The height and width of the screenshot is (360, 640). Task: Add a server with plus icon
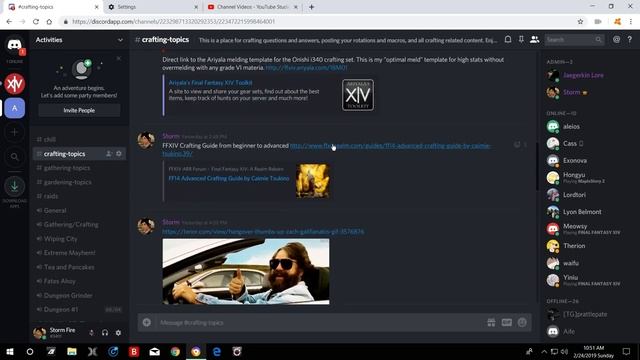[15, 132]
